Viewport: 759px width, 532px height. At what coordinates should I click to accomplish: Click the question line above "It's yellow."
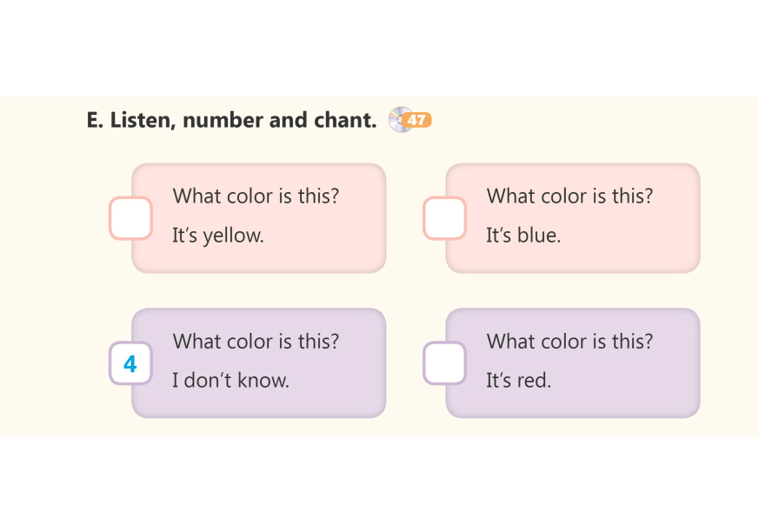256,196
